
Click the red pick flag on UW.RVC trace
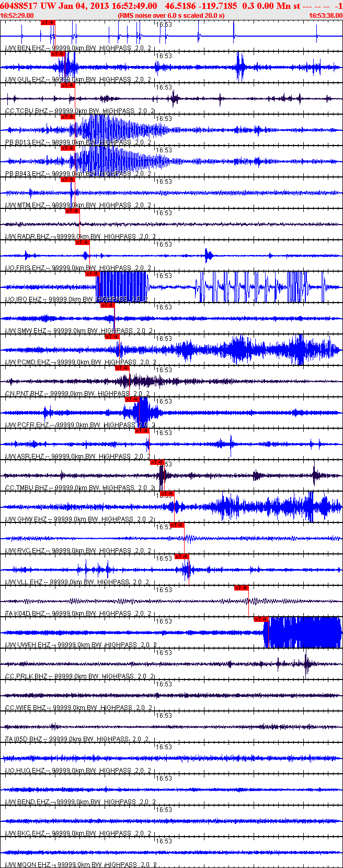tap(177, 525)
